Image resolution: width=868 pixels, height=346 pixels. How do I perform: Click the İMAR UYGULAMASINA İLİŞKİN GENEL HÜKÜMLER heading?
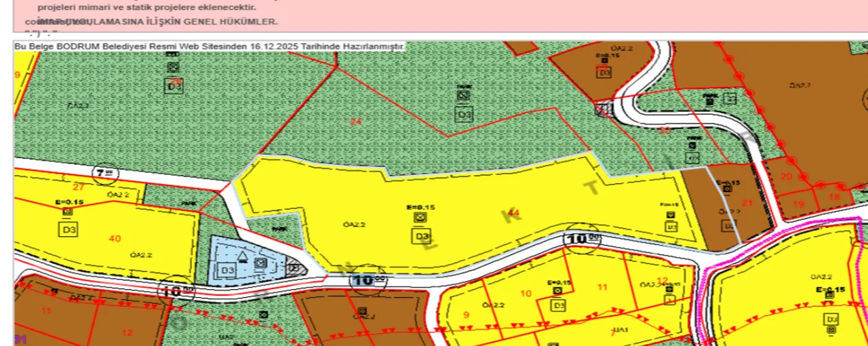pos(157,22)
